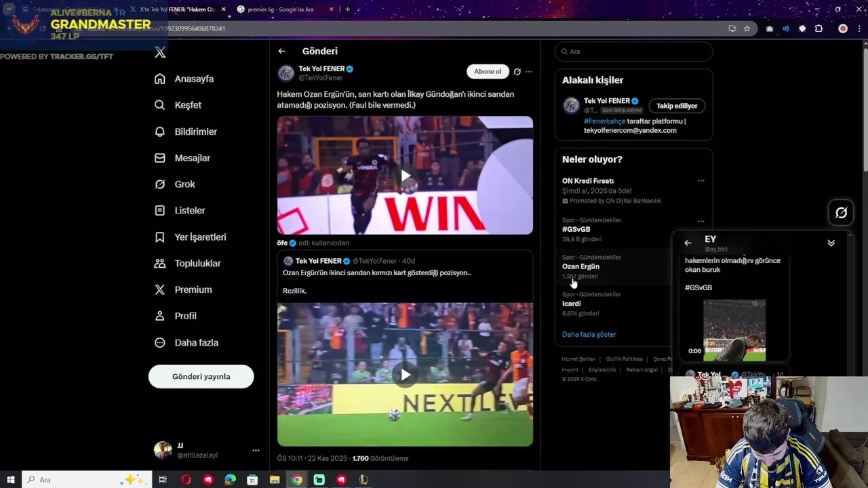Screen dimensions: 868x488
Task: Click the Gönderi yayınla button
Action: pos(201,376)
